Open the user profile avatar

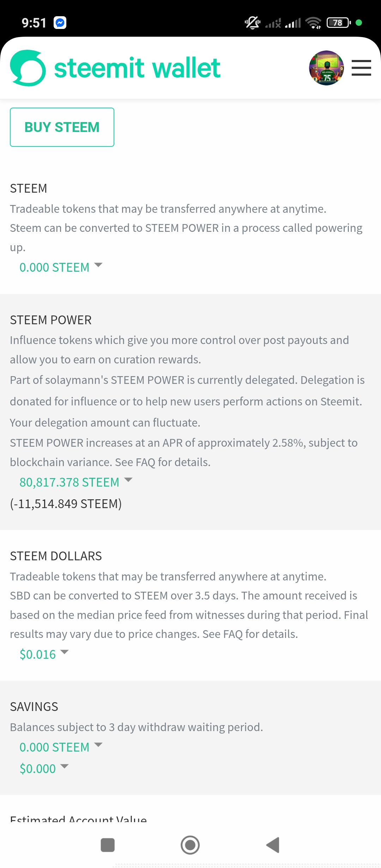pos(326,68)
